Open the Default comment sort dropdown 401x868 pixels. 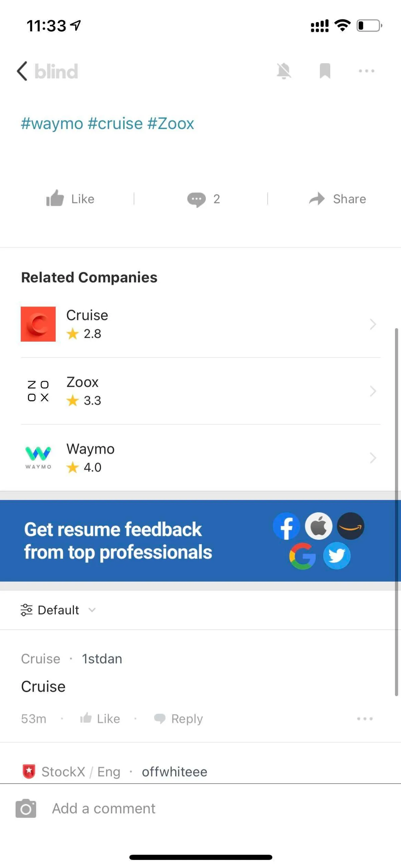[x=58, y=610]
